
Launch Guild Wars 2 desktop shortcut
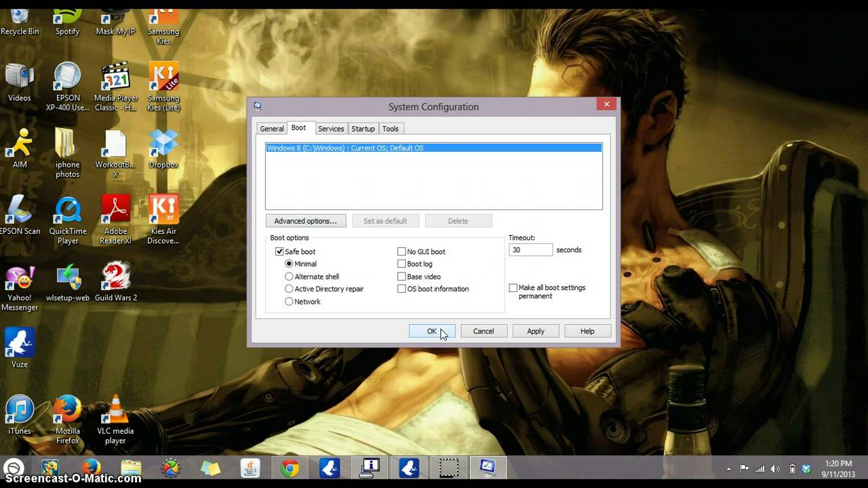click(115, 282)
